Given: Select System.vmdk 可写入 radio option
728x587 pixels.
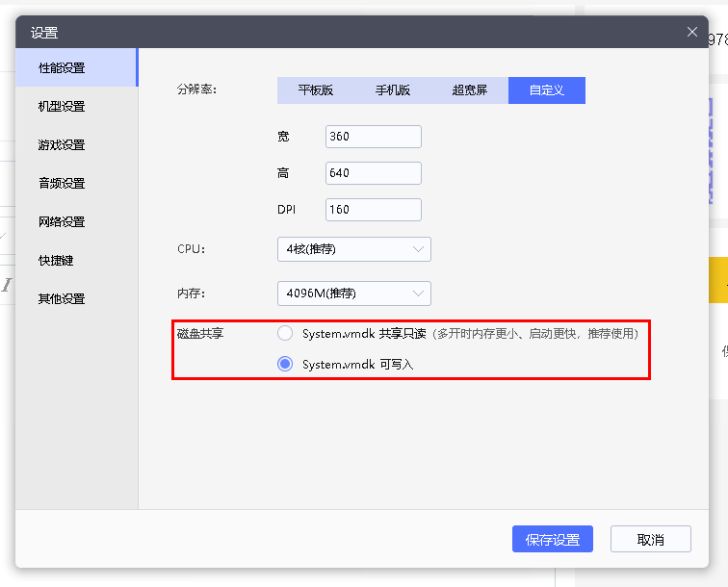Looking at the screenshot, I should [x=285, y=365].
